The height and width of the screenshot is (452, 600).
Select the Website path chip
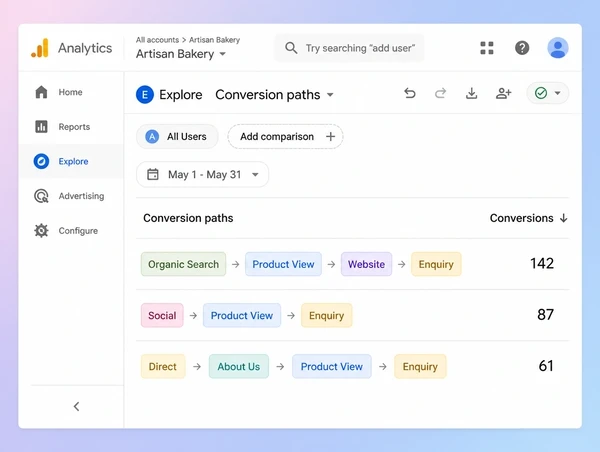[x=366, y=264]
